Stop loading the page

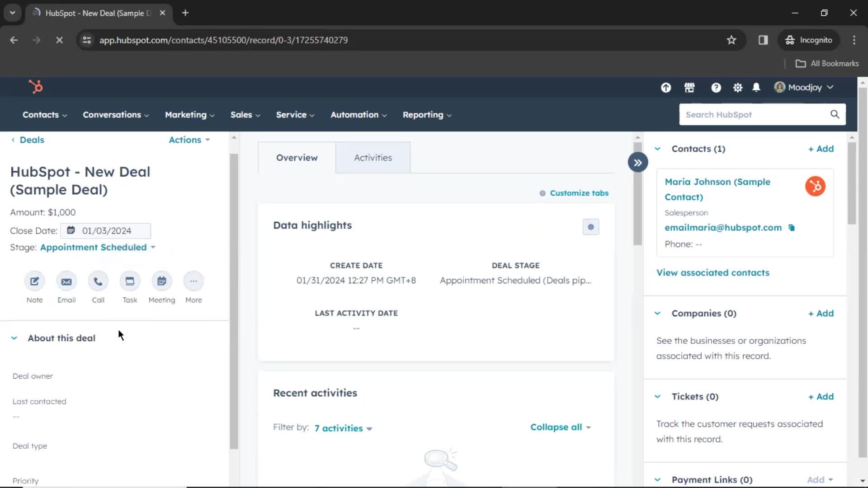click(59, 40)
